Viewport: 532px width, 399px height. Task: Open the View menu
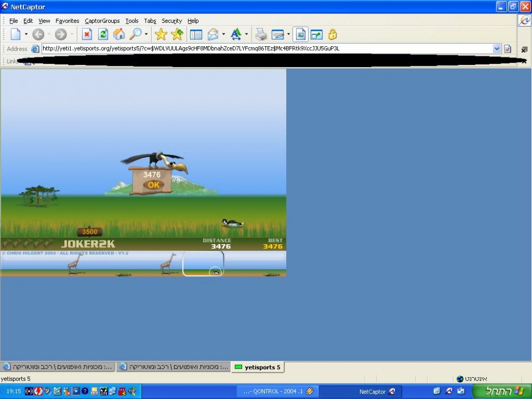pos(44,21)
